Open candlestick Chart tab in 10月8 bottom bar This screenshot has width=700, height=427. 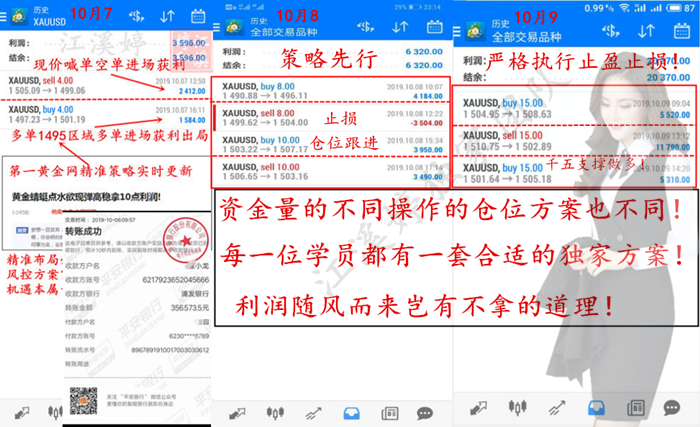pos(275,413)
